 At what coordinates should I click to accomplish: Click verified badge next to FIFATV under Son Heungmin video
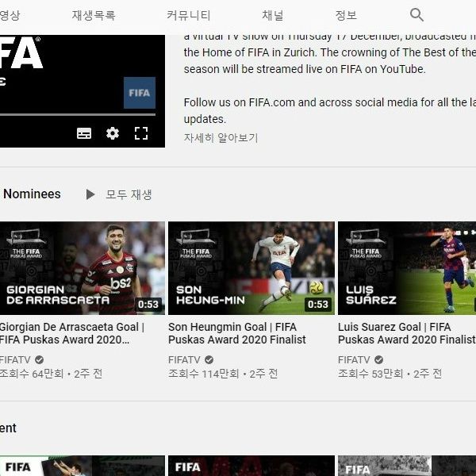click(x=209, y=359)
